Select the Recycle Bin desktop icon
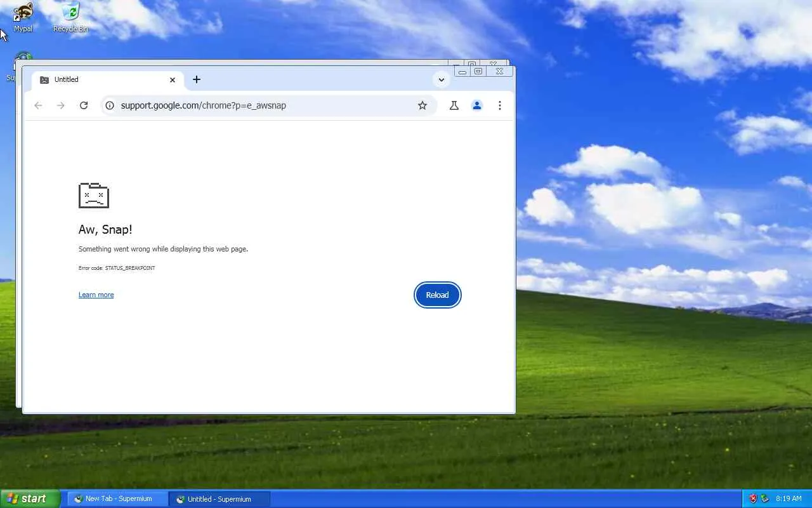The height and width of the screenshot is (508, 812). (70, 17)
